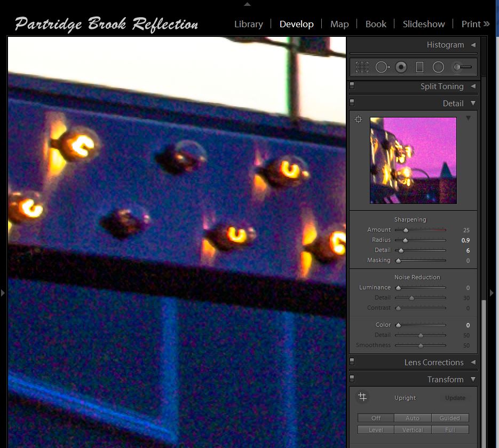
Task: Click the Sharpening Amount slider
Action: click(x=406, y=230)
